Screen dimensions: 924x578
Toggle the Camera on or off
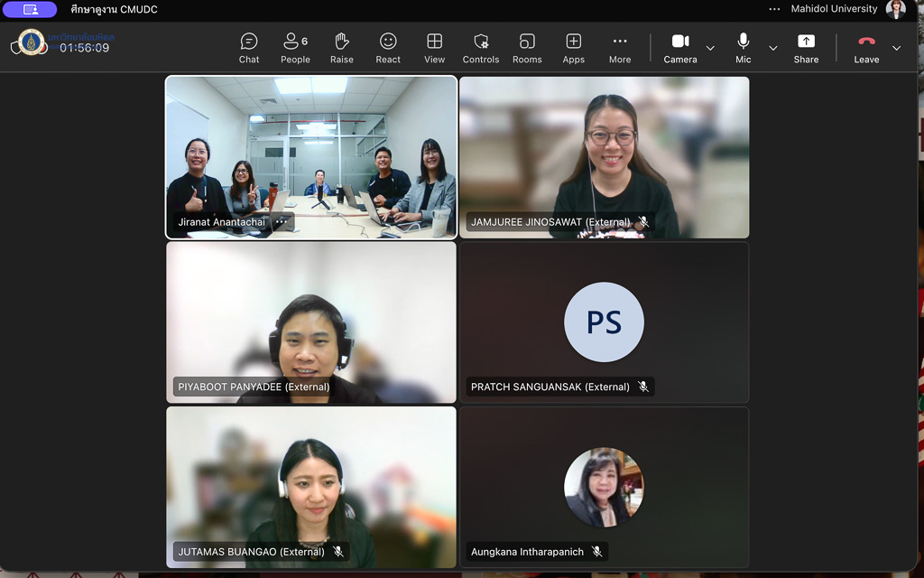click(x=680, y=48)
